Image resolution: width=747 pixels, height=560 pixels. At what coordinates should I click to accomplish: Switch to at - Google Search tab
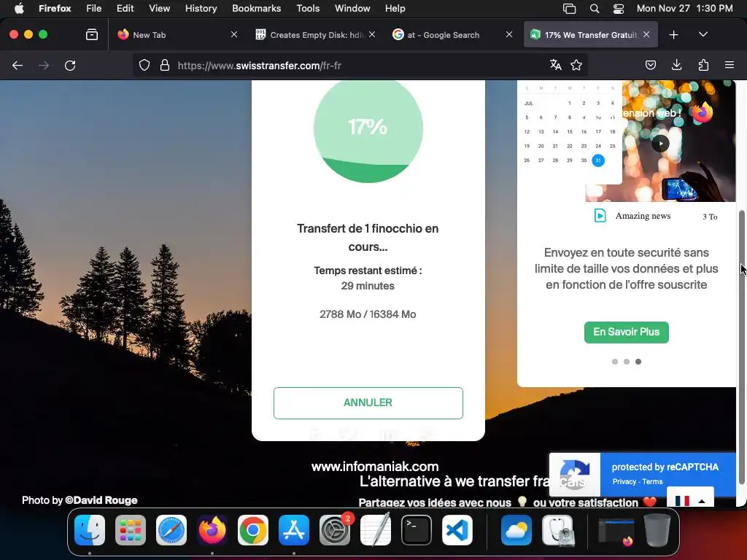pos(451,35)
